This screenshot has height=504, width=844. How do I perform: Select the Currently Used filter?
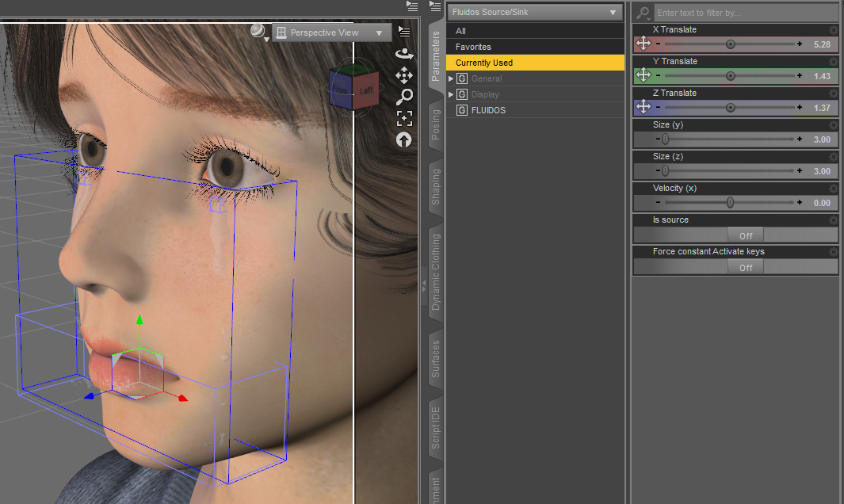click(x=535, y=63)
